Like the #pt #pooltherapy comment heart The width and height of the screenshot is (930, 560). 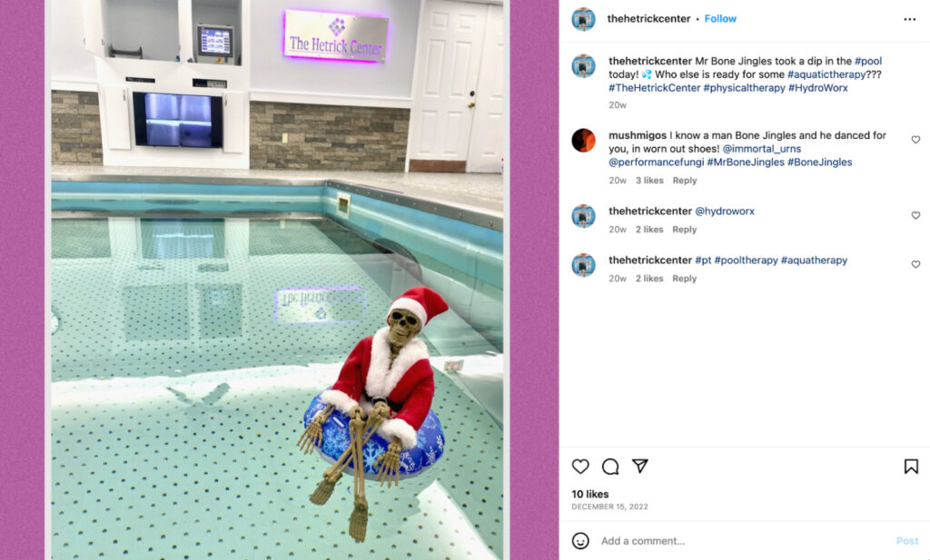915,264
